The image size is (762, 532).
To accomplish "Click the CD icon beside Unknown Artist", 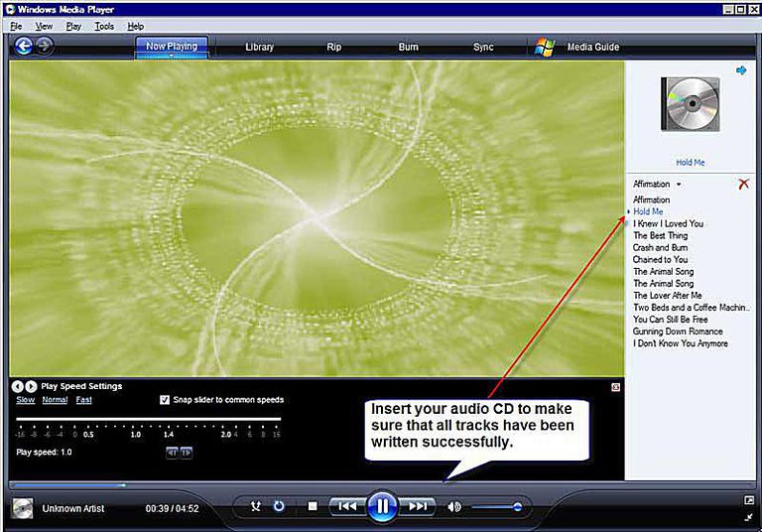I will click(x=23, y=508).
